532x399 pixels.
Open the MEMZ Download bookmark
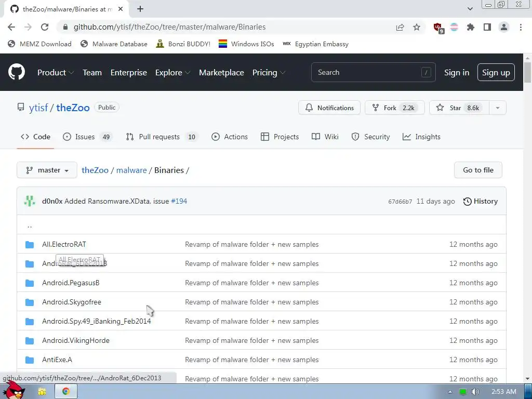(x=39, y=44)
